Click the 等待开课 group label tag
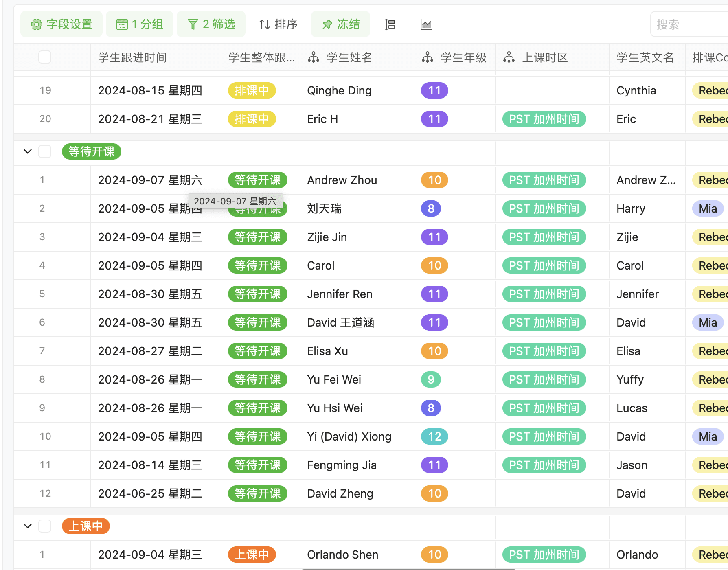The height and width of the screenshot is (570, 728). [x=92, y=151]
